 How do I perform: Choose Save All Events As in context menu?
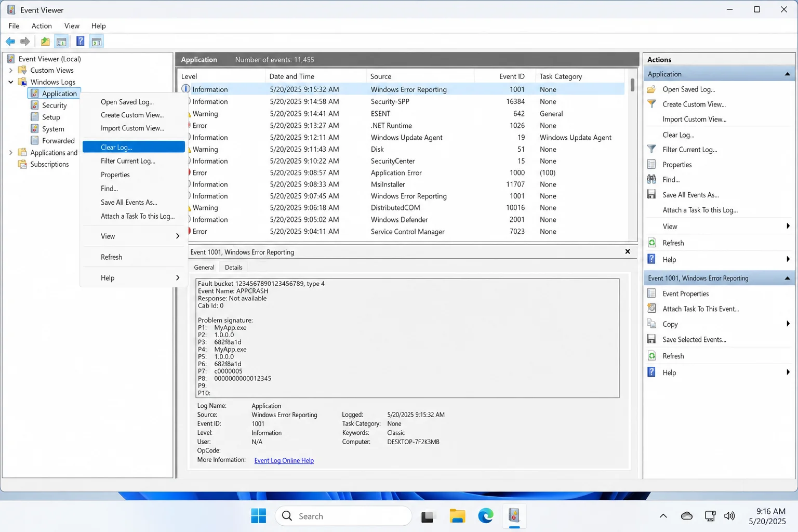pyautogui.click(x=134, y=202)
